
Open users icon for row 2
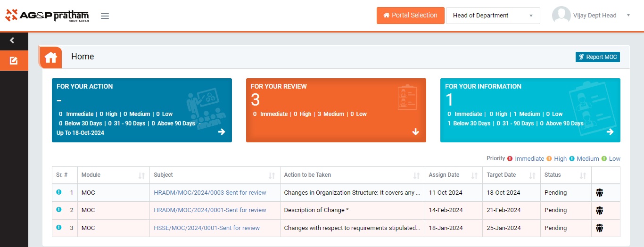click(x=599, y=210)
